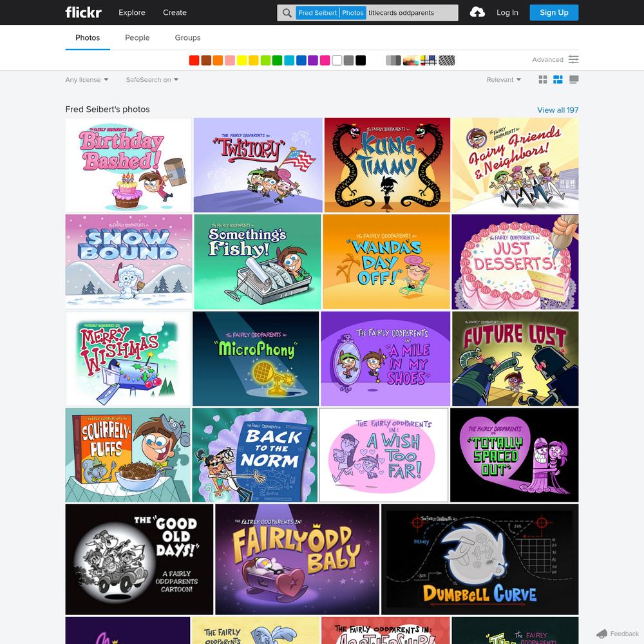
Task: Filter by the red color swatch
Action: [x=194, y=61]
